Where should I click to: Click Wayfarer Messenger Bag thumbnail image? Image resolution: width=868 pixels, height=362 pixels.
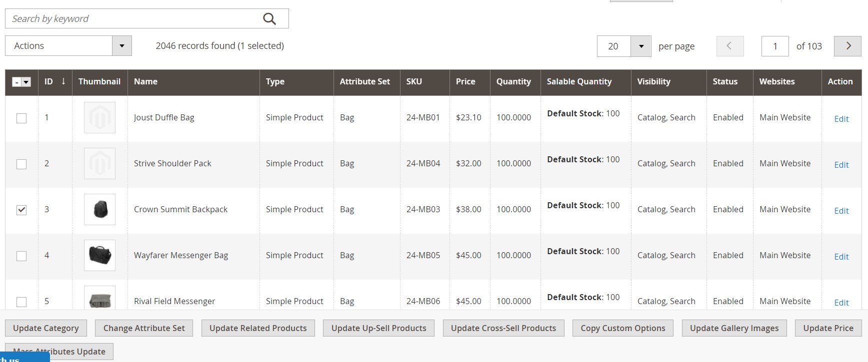tap(100, 256)
